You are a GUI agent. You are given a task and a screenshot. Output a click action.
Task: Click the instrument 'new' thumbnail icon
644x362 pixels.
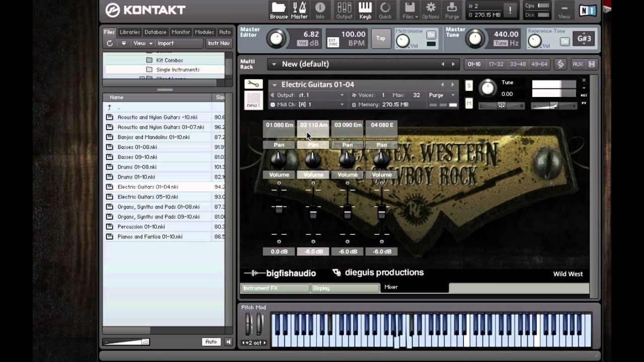click(253, 100)
